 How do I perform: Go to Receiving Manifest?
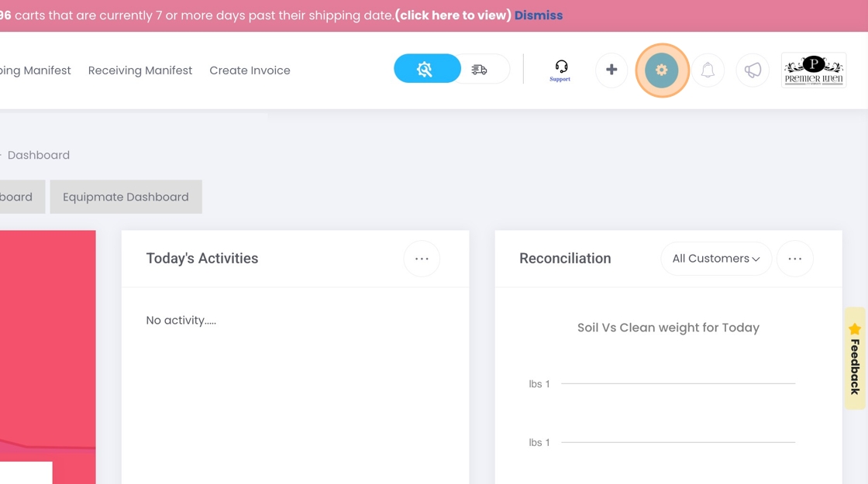tap(140, 70)
